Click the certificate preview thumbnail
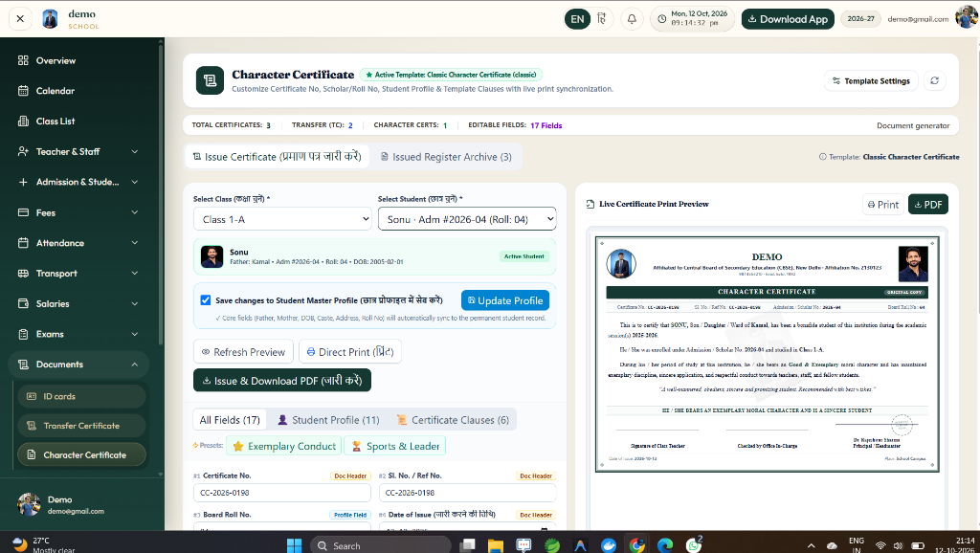This screenshot has width=980, height=553. (x=767, y=354)
